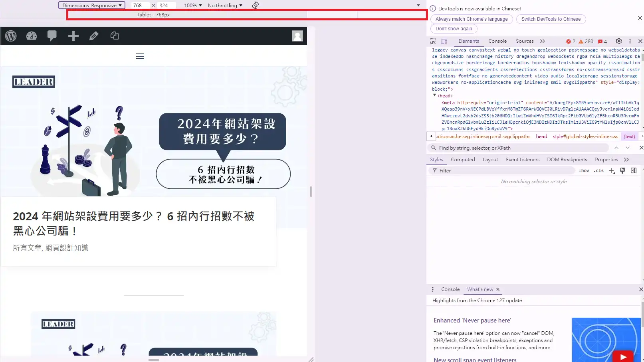Open the dashboard gauge icon
Image resolution: width=644 pixels, height=362 pixels.
pyautogui.click(x=32, y=36)
